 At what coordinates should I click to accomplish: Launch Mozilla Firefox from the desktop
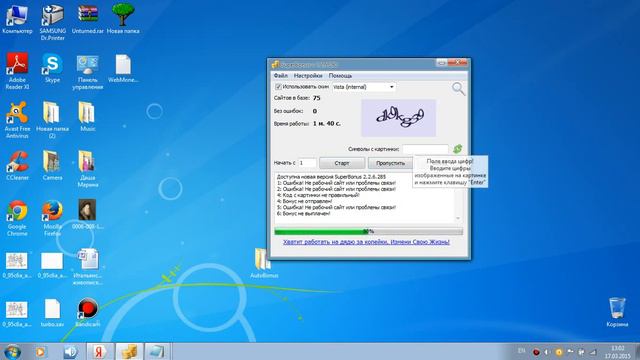click(52, 218)
